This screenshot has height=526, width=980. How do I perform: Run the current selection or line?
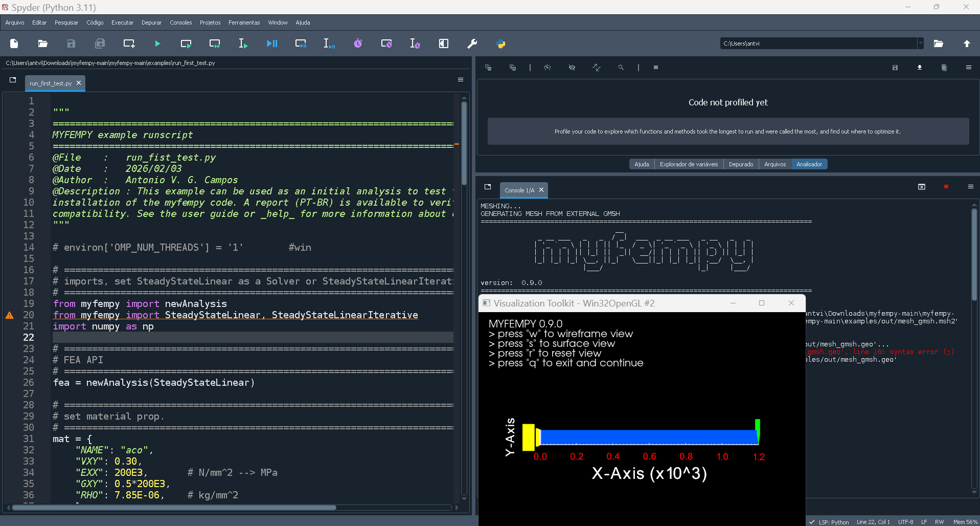(x=243, y=44)
